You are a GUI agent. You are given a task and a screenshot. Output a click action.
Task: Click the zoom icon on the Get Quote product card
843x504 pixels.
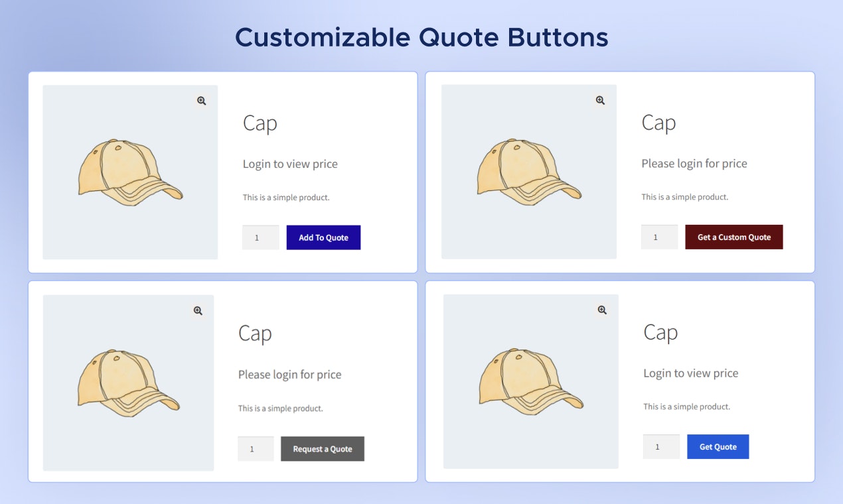point(602,309)
